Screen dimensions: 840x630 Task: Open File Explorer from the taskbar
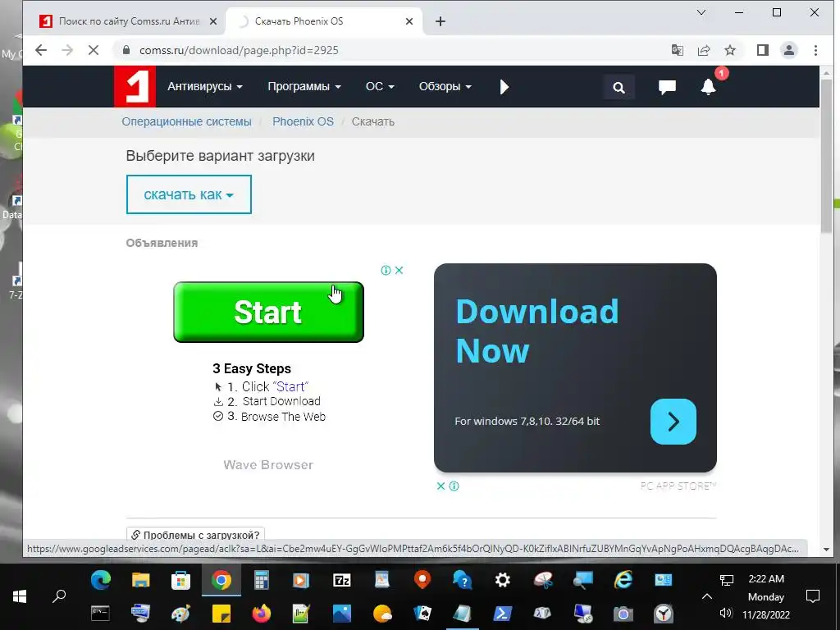pyautogui.click(x=141, y=580)
